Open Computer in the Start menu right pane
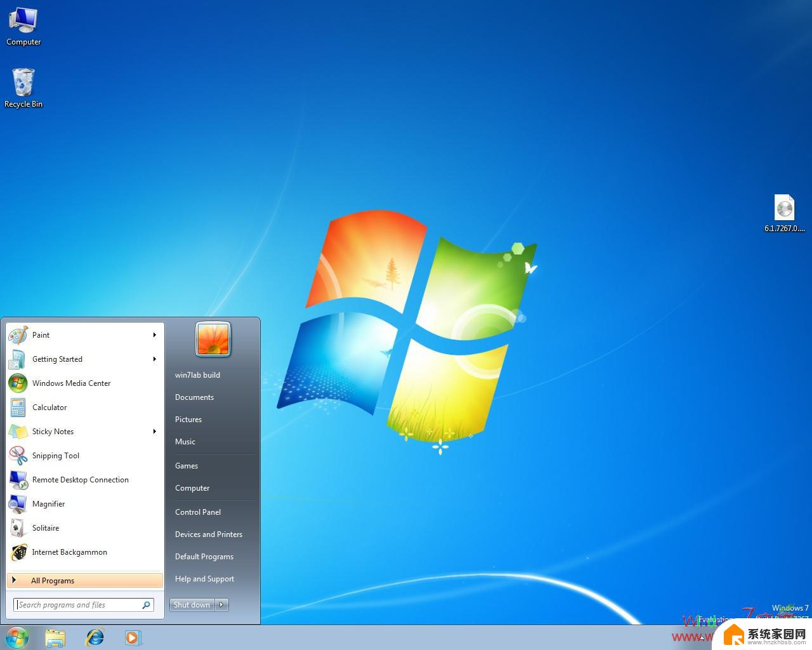812x650 pixels. (192, 488)
